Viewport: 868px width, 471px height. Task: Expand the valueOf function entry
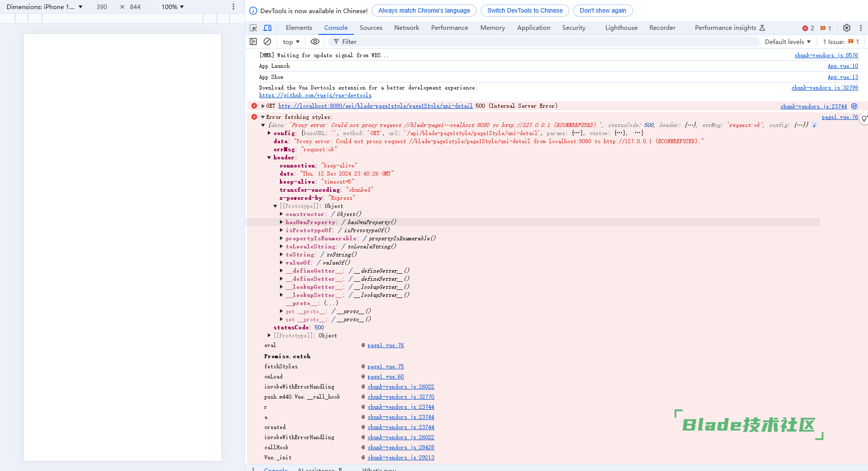(x=282, y=263)
